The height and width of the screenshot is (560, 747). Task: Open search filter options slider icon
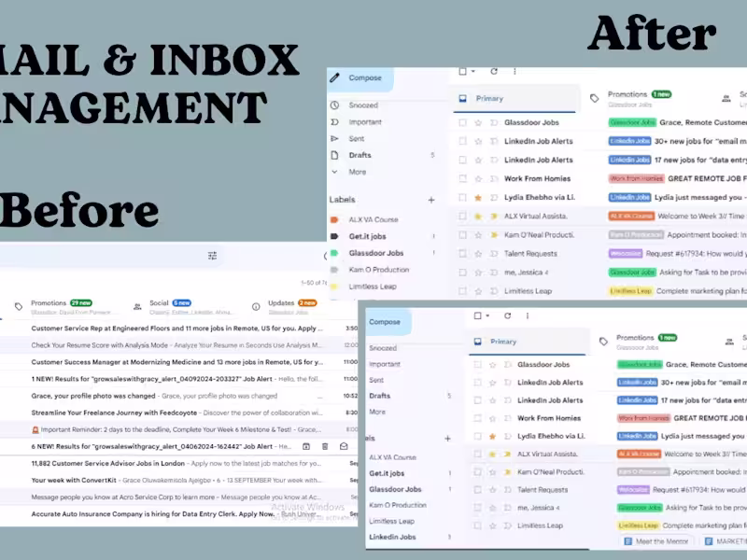213,256
